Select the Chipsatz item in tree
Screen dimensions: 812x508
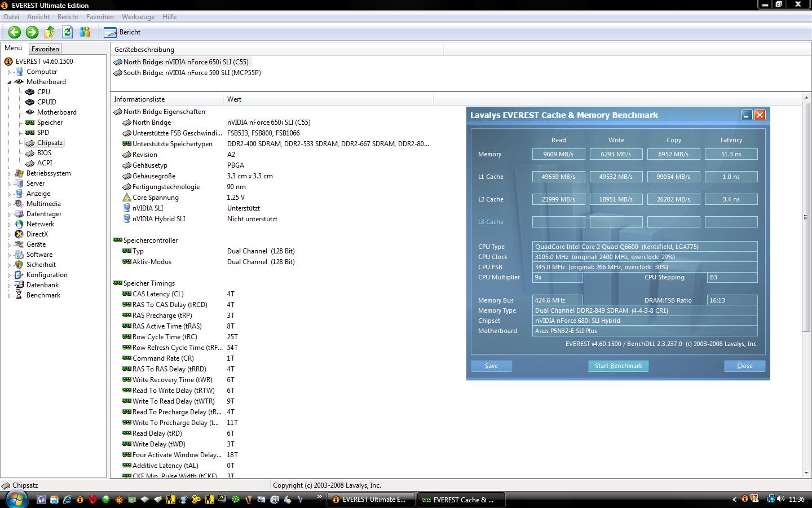point(50,143)
